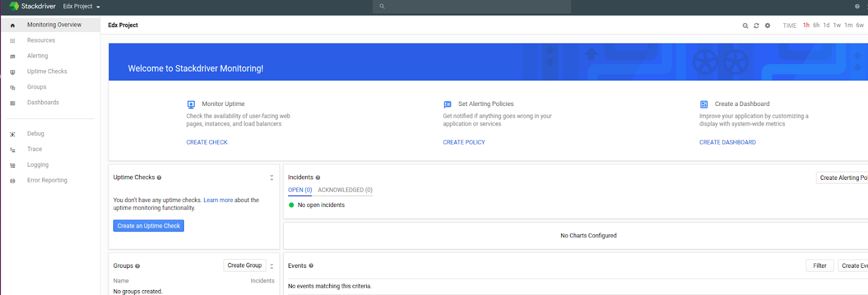Click help icon beside Incidents

point(318,178)
